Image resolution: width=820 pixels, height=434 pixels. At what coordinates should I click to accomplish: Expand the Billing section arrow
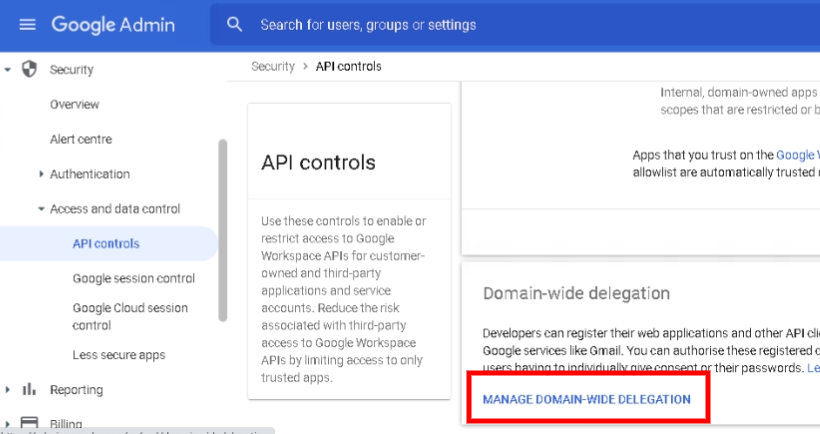[x=7, y=424]
